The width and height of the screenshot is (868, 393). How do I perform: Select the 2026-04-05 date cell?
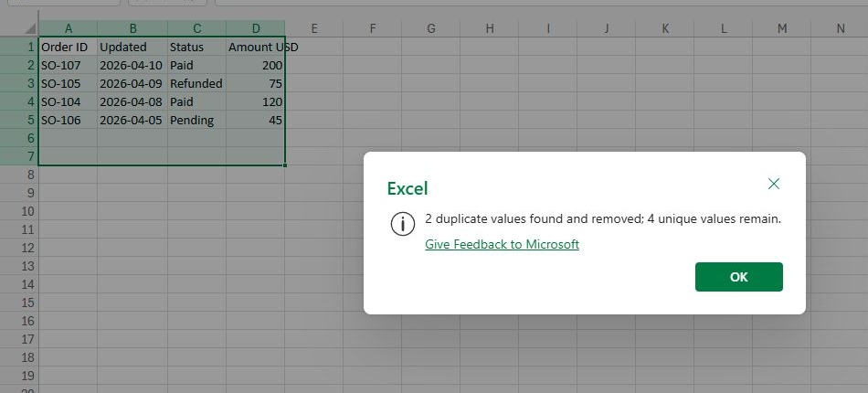(132, 120)
